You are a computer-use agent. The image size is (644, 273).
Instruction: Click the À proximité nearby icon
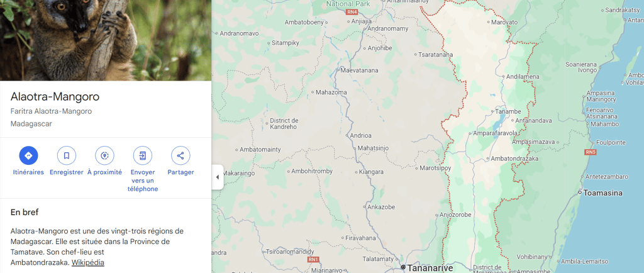tap(104, 155)
